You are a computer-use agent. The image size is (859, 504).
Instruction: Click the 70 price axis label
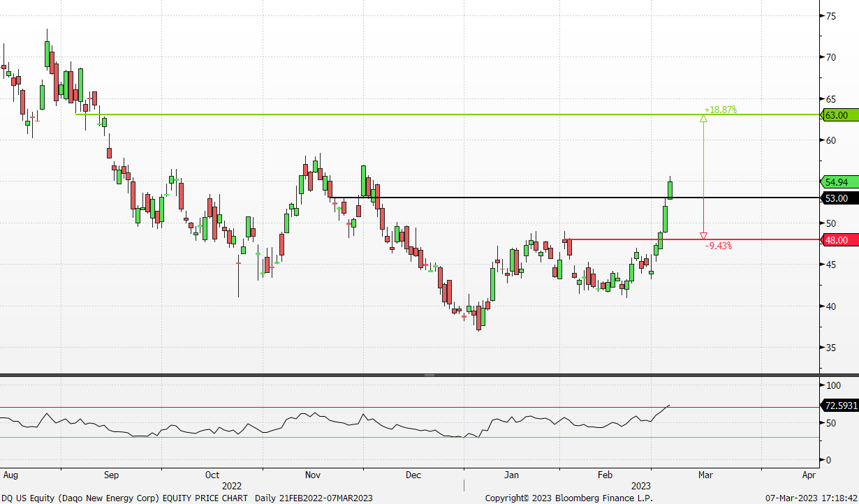pos(831,57)
